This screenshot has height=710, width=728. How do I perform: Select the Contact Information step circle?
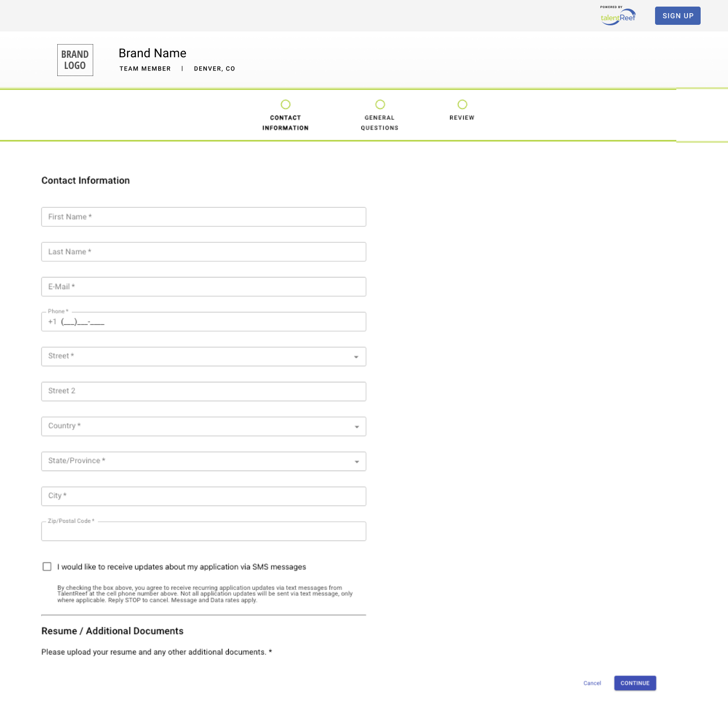click(285, 104)
